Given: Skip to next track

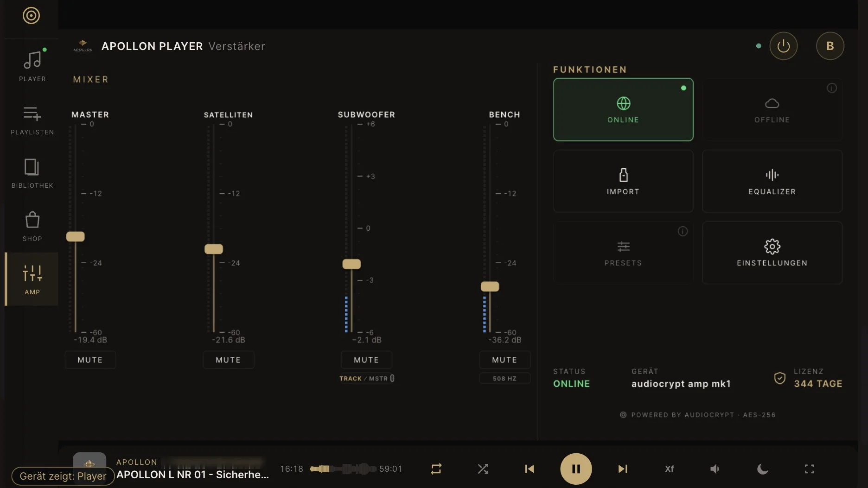Looking at the screenshot, I should point(623,469).
